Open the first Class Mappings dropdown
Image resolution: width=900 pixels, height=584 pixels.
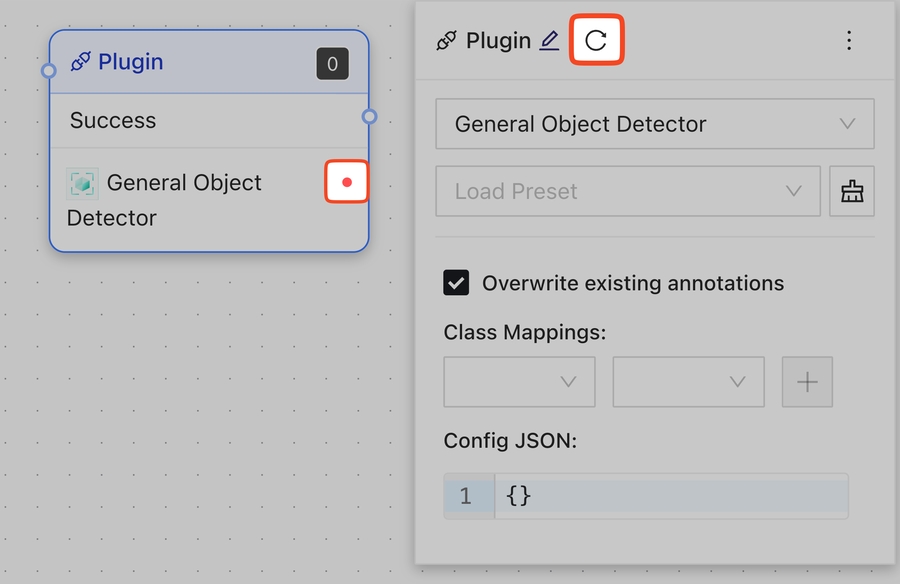click(520, 382)
